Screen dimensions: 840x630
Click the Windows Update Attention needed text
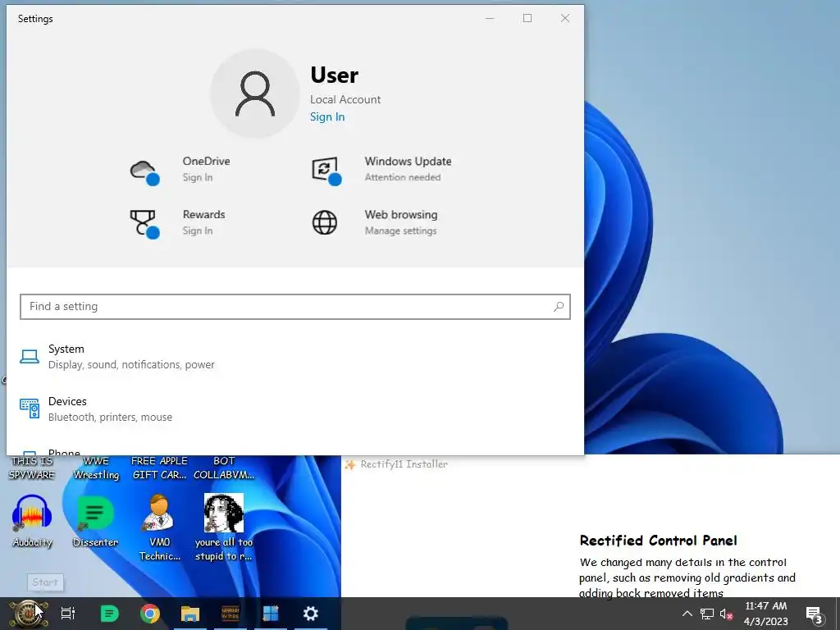[x=402, y=177]
